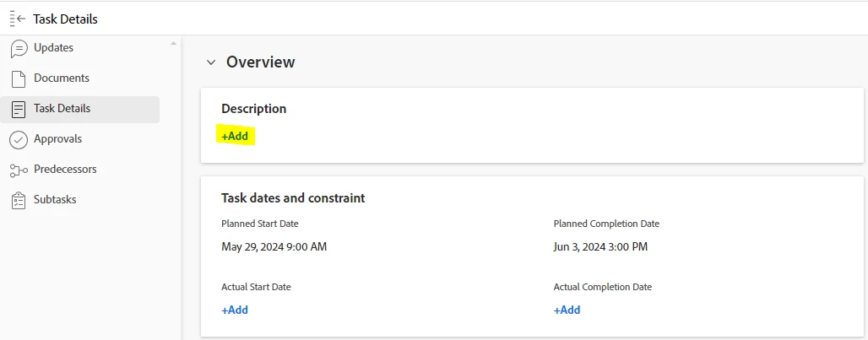The width and height of the screenshot is (868, 340).
Task: Open Predecessors from the sidebar
Action: tap(65, 170)
